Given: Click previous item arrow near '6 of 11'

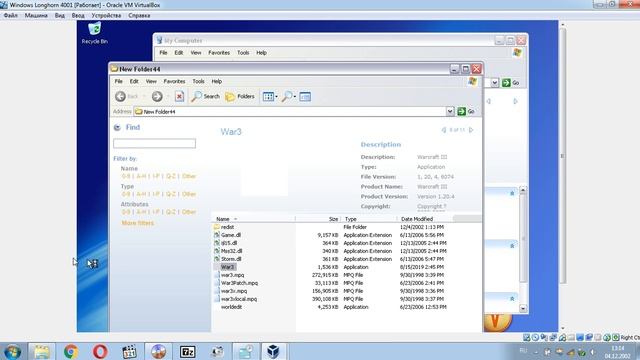Looking at the screenshot, I should point(444,130).
